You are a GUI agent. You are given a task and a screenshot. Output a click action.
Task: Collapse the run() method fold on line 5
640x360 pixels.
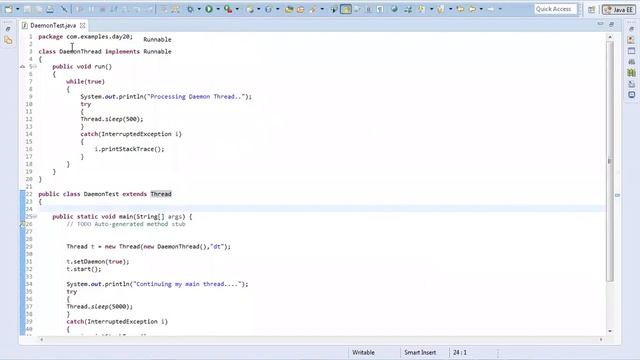tap(35, 67)
